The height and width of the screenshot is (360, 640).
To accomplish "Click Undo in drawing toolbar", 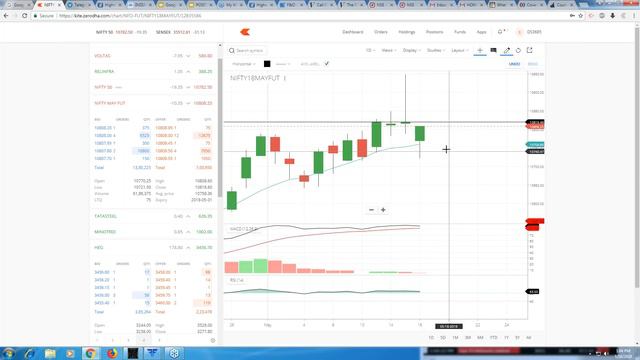I will 514,64.
